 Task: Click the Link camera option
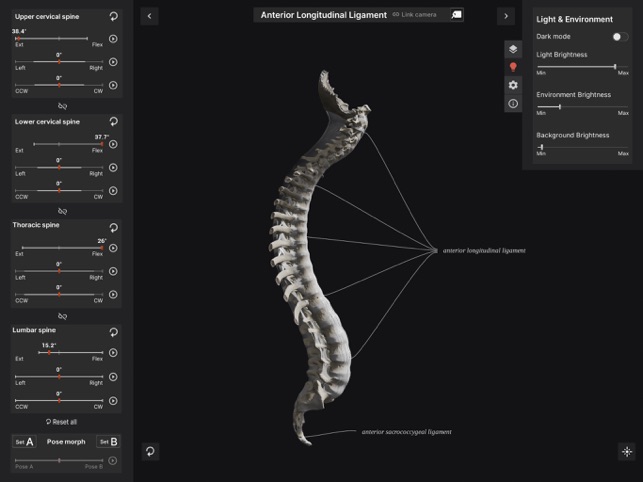tap(414, 15)
